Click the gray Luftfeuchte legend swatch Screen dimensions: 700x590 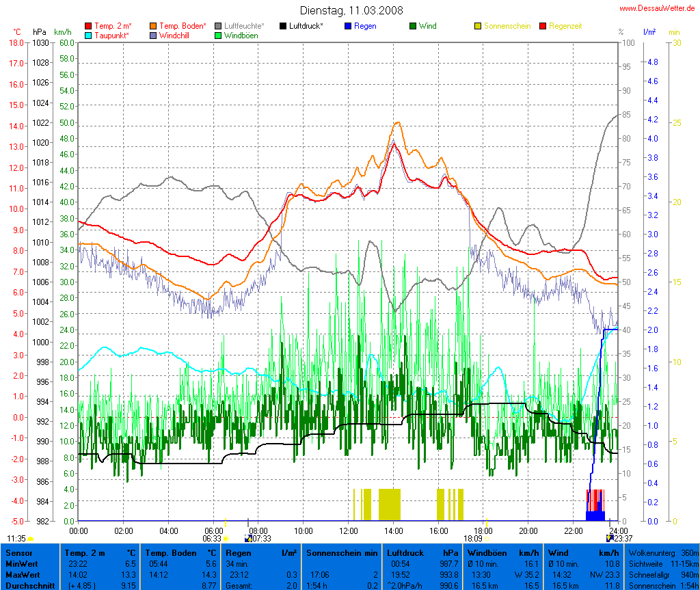[x=219, y=26]
